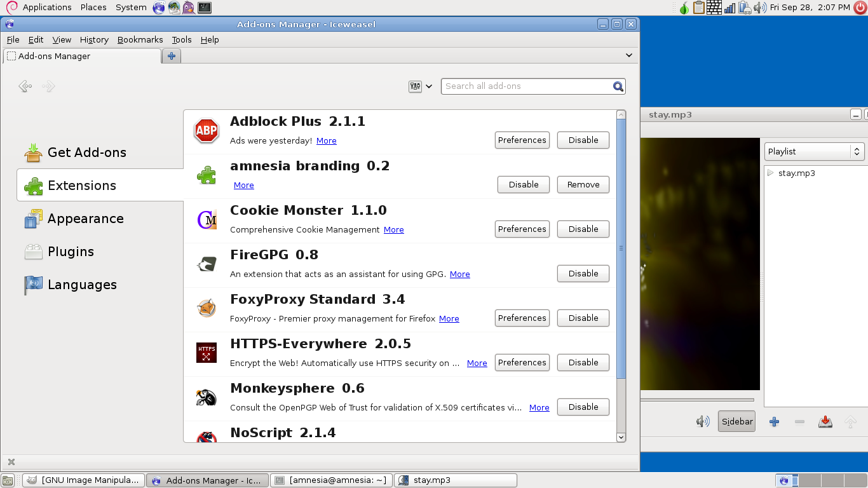Open the Playlist combo box in sidebar
Viewport: 868px width, 488px height.
click(x=814, y=151)
